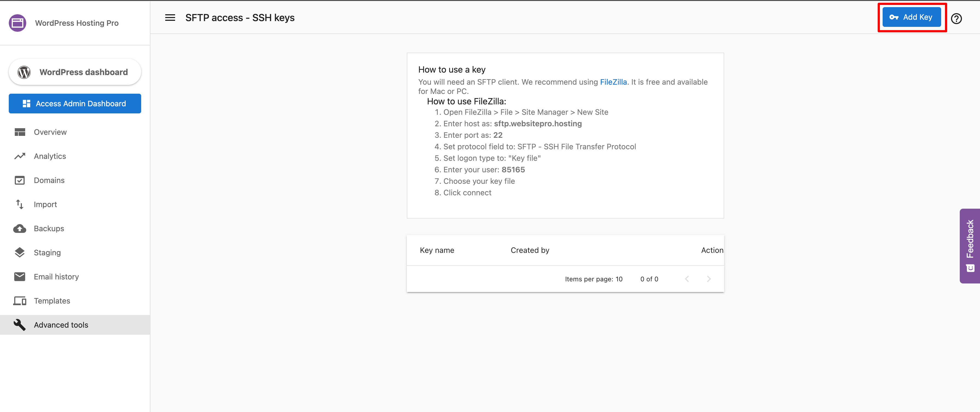Open the Domains menu item
Viewport: 980px width, 412px height.
(49, 180)
